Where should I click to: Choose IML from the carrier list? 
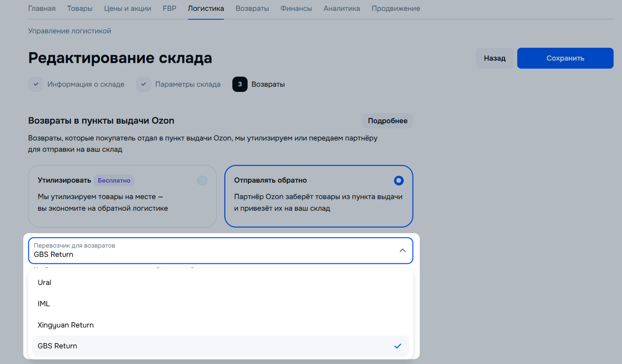[44, 304]
